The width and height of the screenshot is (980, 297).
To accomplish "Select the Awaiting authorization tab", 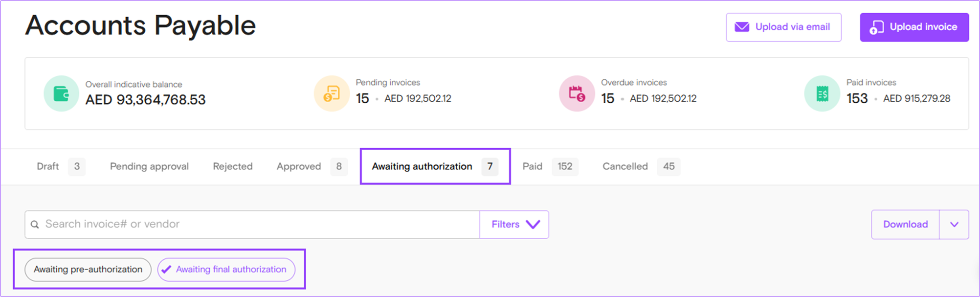I will (x=422, y=166).
